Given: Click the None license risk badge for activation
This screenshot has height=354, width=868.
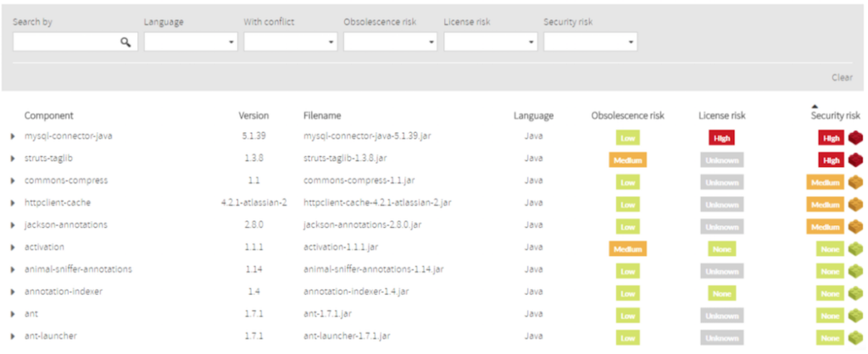Looking at the screenshot, I should point(722,248).
